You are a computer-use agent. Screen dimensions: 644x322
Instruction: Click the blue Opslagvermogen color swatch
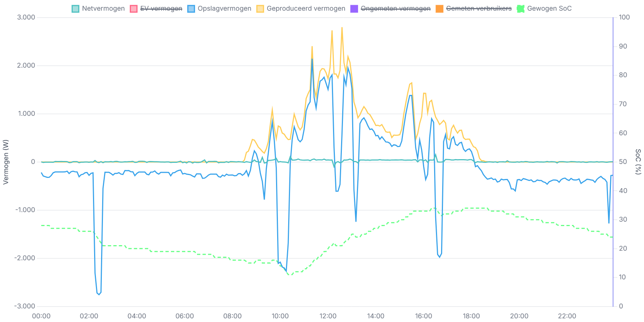(x=191, y=9)
